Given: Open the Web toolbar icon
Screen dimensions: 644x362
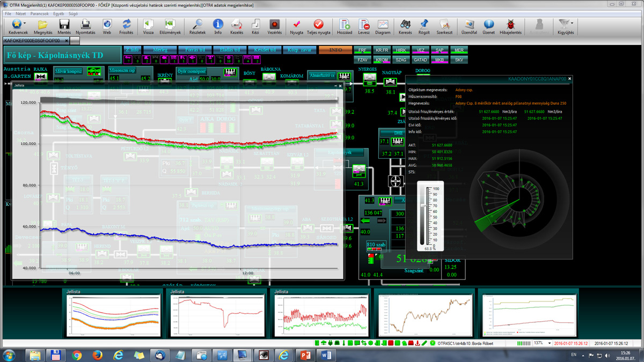Looking at the screenshot, I should click(107, 26).
